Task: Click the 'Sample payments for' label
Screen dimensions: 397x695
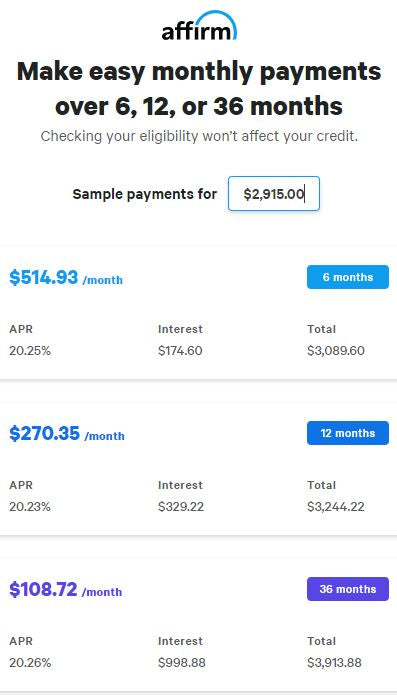Action: pyautogui.click(x=145, y=194)
